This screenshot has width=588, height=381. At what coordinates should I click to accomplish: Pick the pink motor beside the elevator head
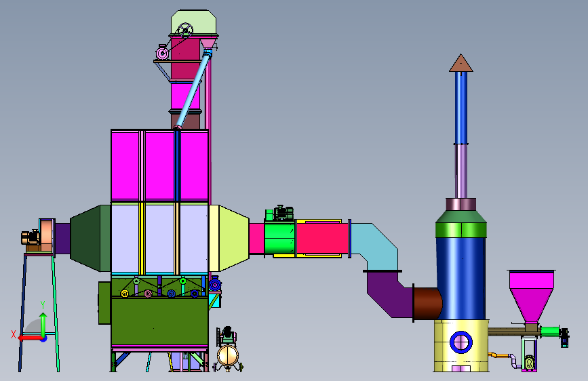pos(162,53)
